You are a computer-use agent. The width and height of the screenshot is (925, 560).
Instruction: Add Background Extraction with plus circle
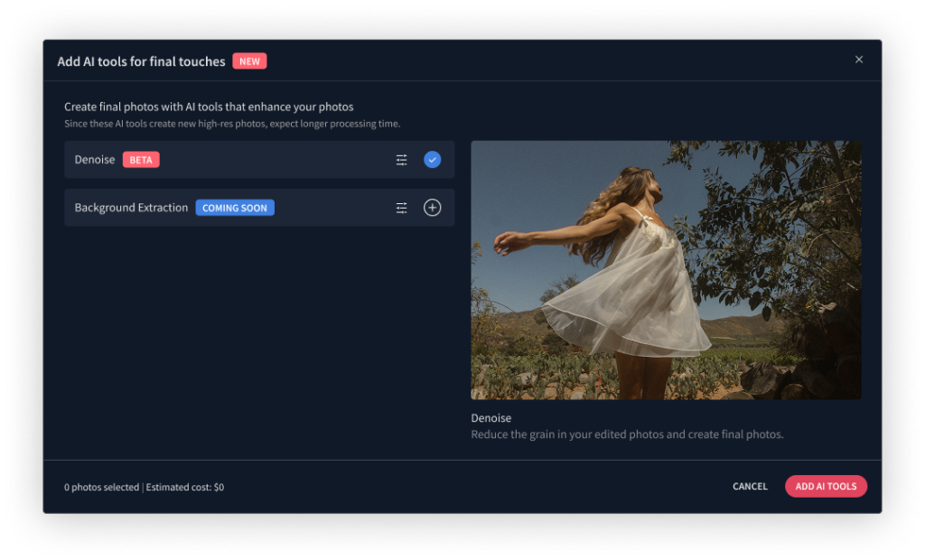pyautogui.click(x=433, y=208)
